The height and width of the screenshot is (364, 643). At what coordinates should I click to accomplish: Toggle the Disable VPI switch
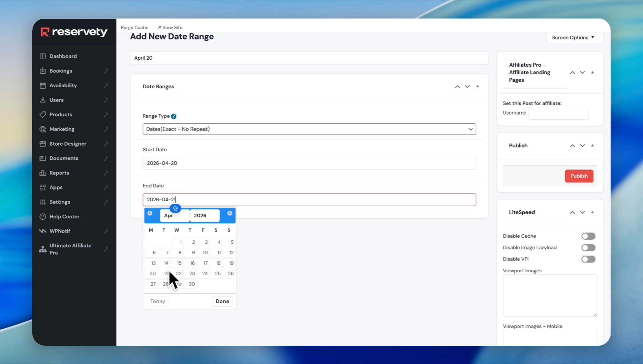(x=588, y=259)
